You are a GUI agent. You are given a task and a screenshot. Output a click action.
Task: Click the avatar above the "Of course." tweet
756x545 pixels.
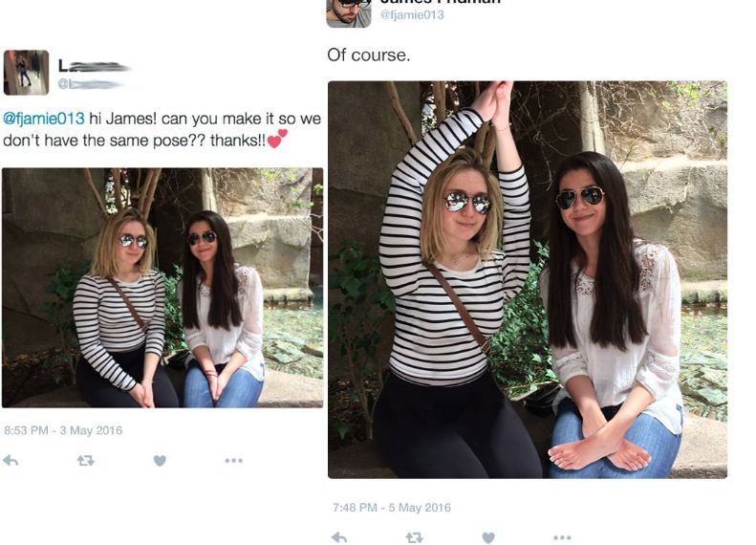(348, 12)
